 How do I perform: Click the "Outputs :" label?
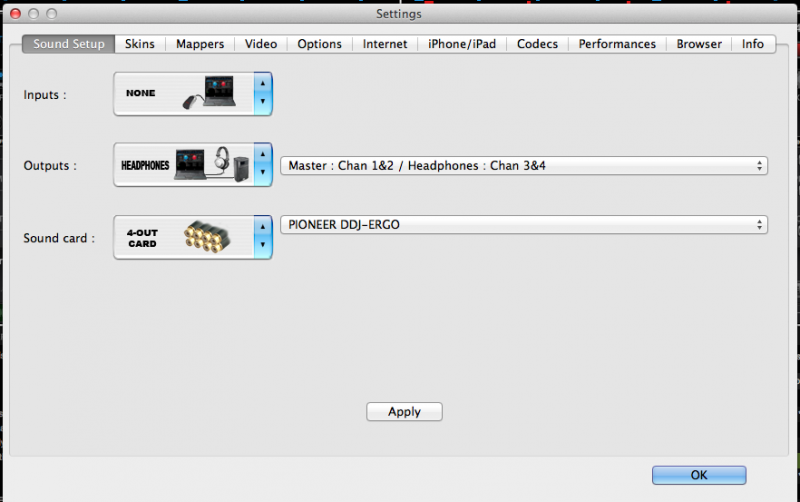click(50, 166)
